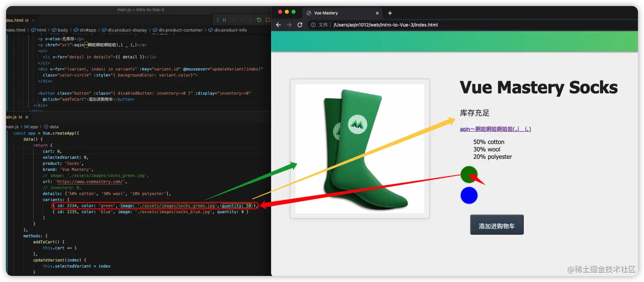Reload the Vue Mastery page
Viewport: 644px width, 282px height.
click(x=300, y=25)
